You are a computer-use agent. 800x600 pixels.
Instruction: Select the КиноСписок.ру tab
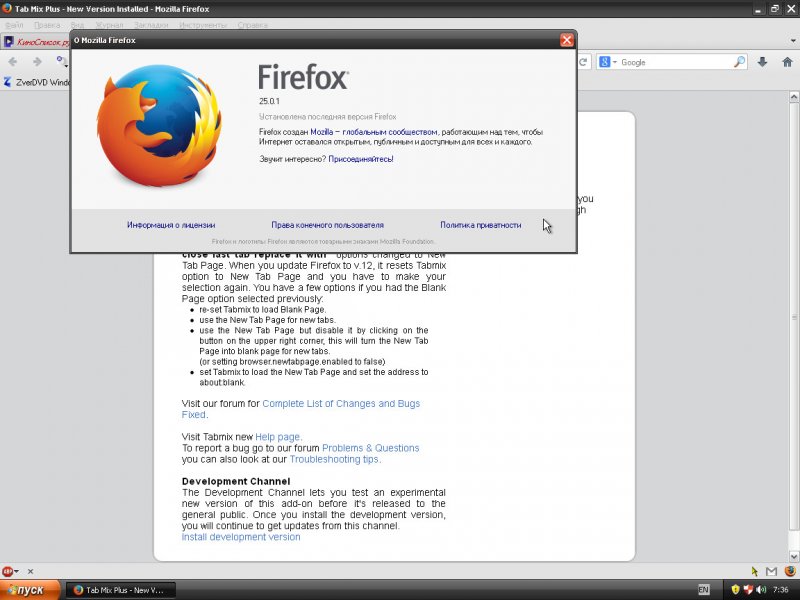point(36,42)
